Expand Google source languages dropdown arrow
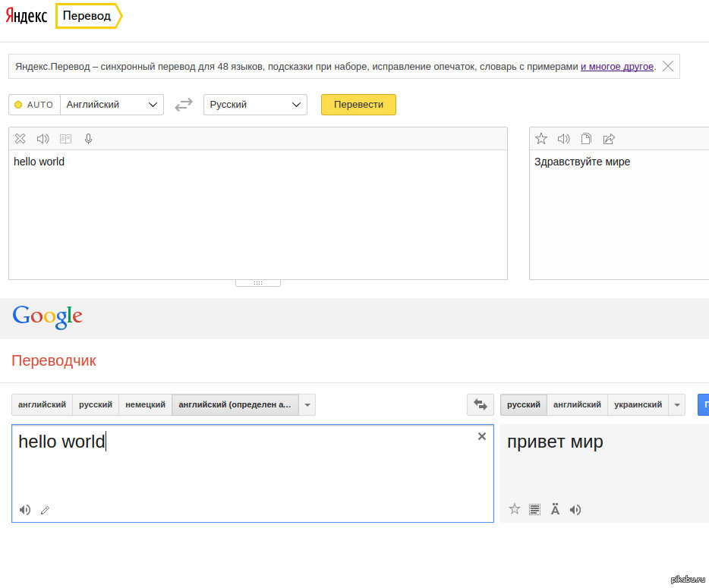Viewport: 709px width, 588px height. pyautogui.click(x=307, y=405)
